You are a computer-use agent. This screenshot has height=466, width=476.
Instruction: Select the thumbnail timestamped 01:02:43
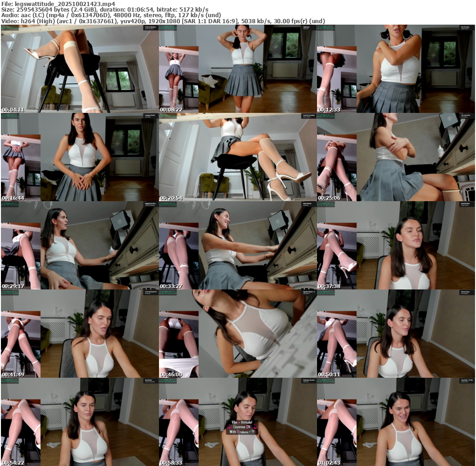396,422
